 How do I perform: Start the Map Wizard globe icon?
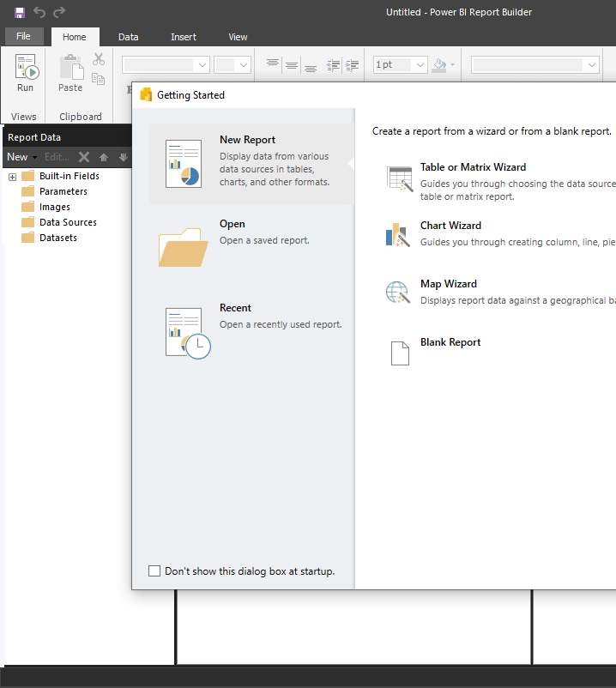click(x=399, y=293)
